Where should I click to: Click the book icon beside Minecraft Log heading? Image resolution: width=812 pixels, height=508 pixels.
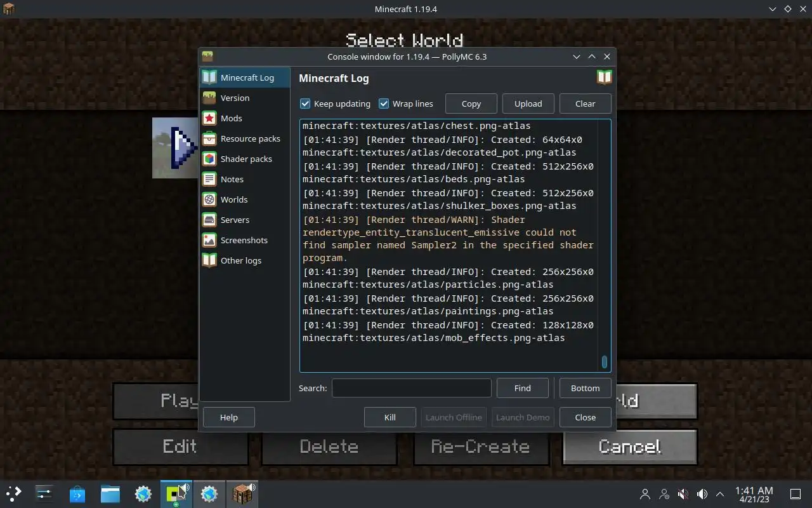click(x=604, y=77)
